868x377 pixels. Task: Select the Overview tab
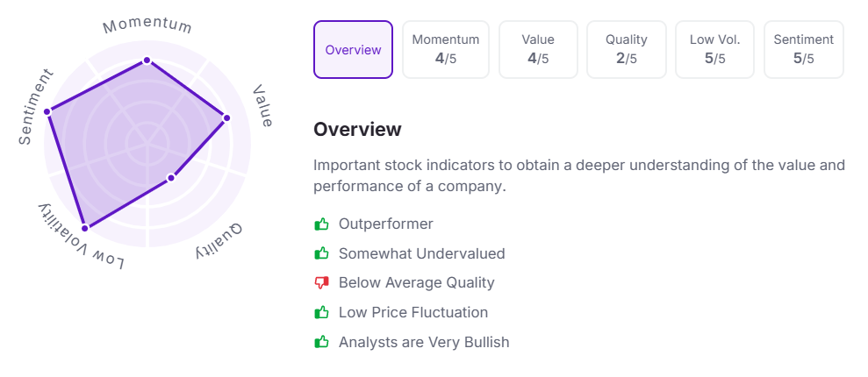tap(353, 50)
